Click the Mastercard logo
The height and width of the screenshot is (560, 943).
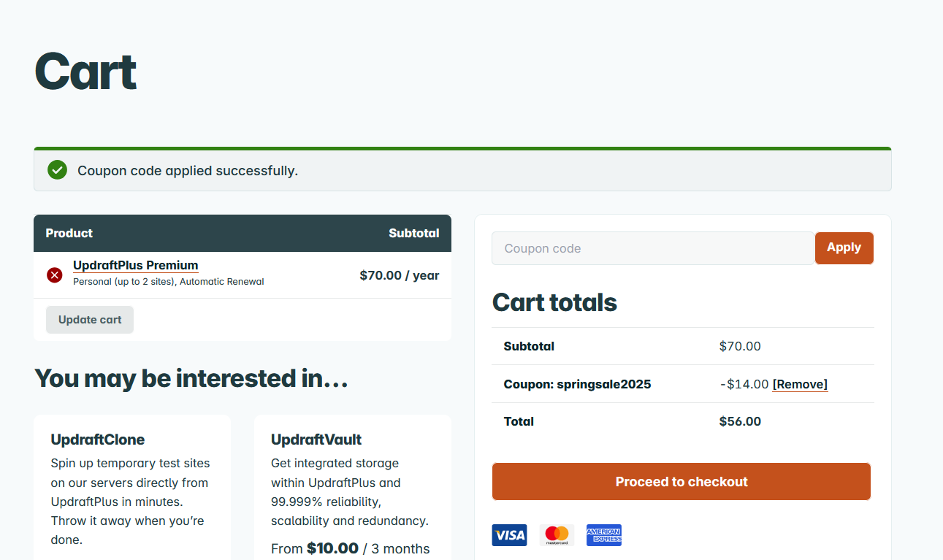[557, 535]
